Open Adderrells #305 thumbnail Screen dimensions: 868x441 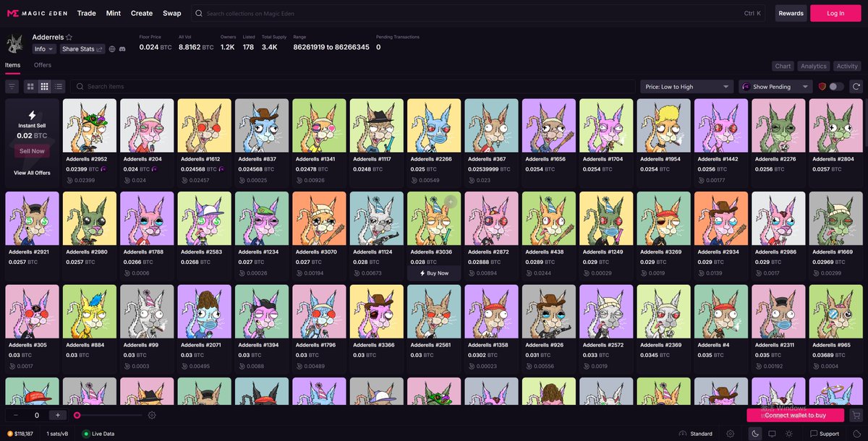[x=32, y=311]
